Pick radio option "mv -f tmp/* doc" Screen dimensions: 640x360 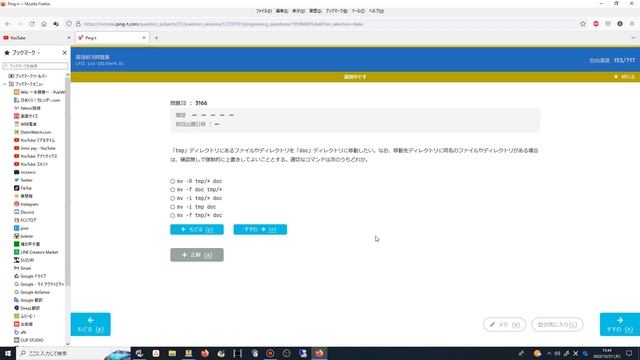click(173, 216)
